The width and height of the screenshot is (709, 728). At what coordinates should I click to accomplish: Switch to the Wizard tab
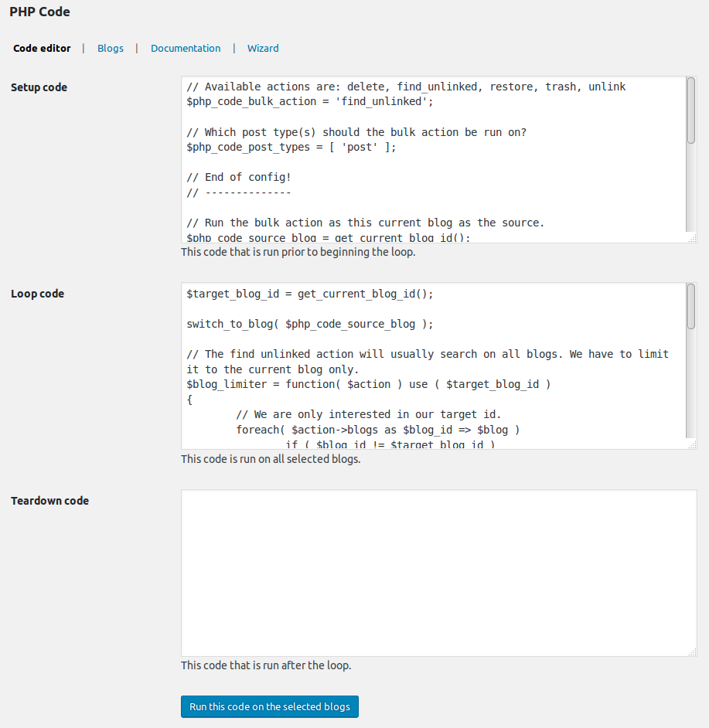point(263,48)
